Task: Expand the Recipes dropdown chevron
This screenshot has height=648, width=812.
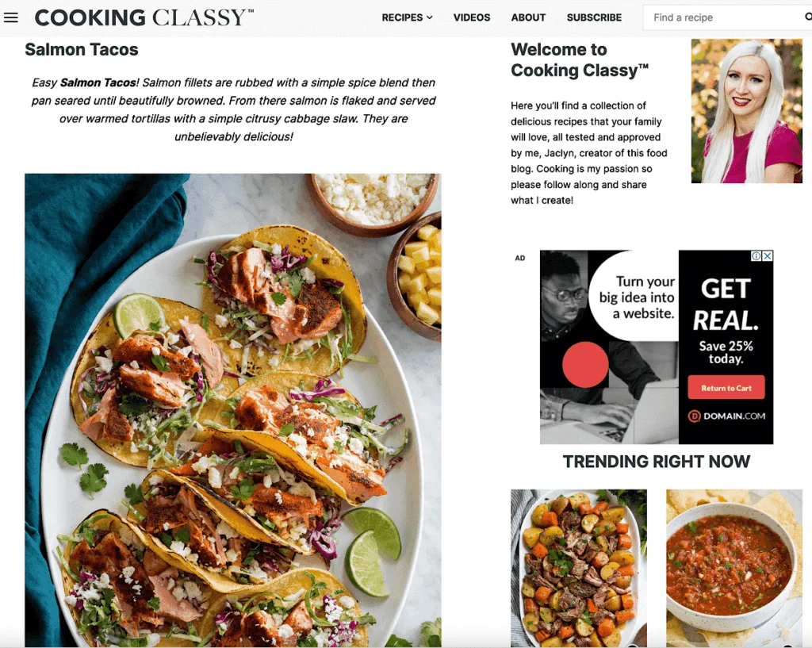Action: [x=429, y=17]
